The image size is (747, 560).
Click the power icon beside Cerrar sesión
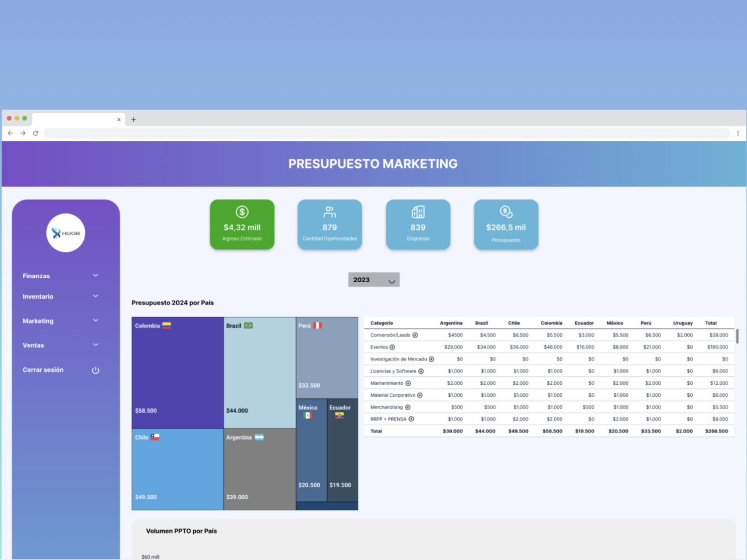[96, 370]
